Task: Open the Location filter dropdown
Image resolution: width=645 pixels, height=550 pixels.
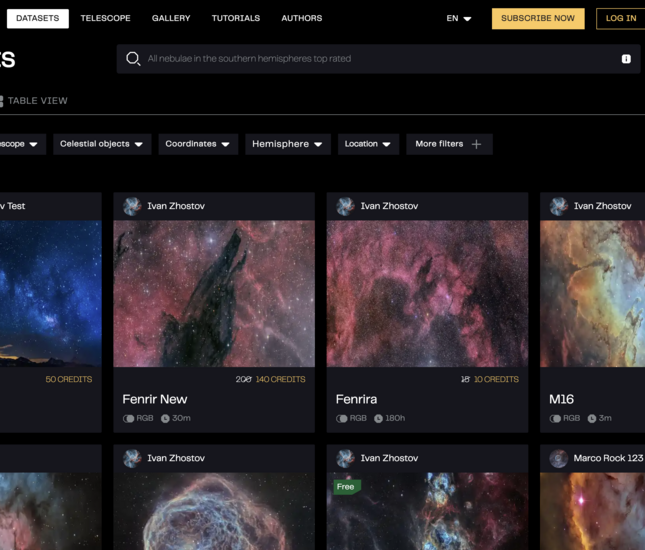Action: click(x=369, y=144)
